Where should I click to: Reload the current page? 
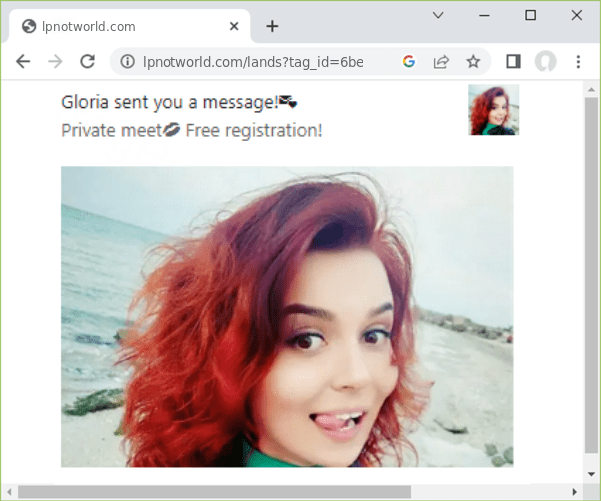(x=87, y=61)
